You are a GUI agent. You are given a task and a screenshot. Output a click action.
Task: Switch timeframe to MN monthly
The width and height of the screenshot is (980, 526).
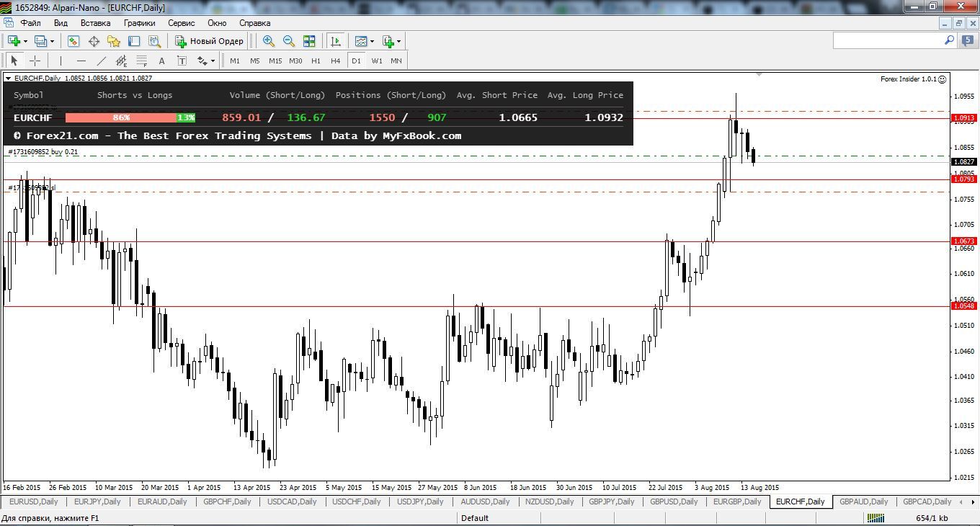point(396,61)
